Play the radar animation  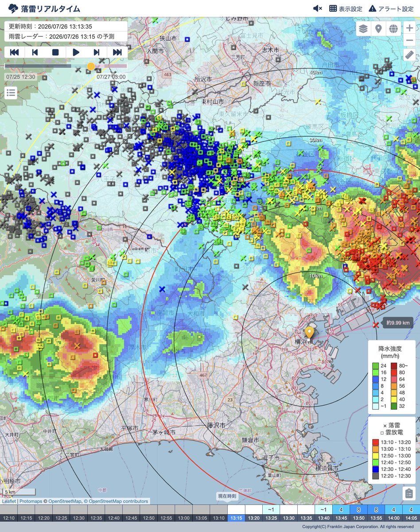(x=76, y=52)
